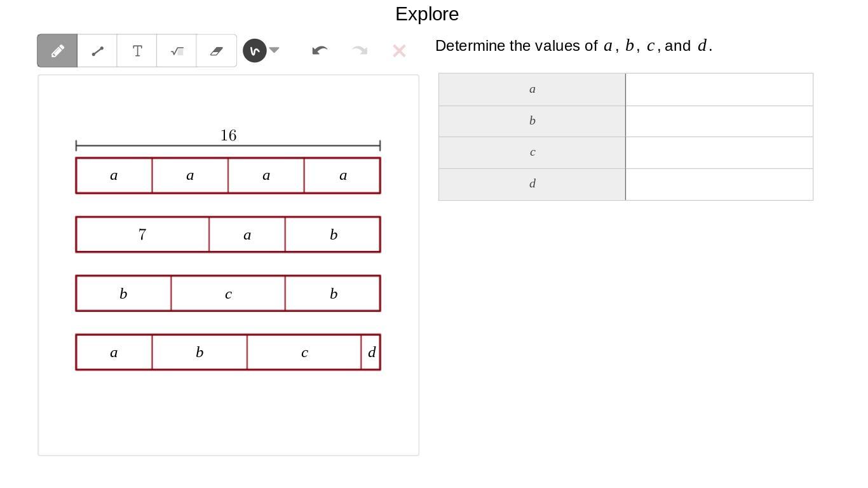Clear the sketch with the X
The image size is (868, 488).
point(399,51)
